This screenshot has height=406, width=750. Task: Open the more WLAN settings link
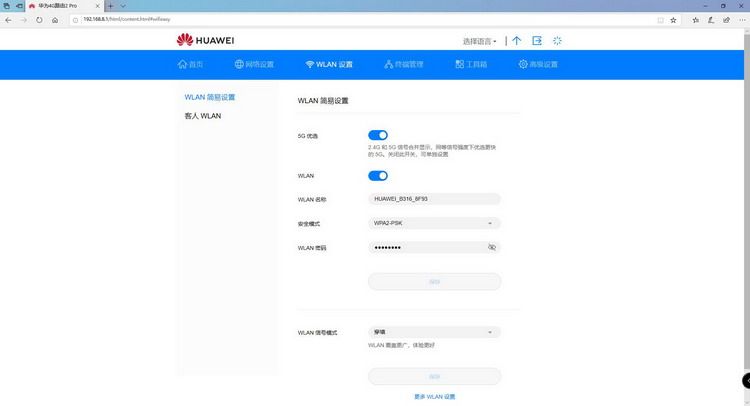(435, 396)
